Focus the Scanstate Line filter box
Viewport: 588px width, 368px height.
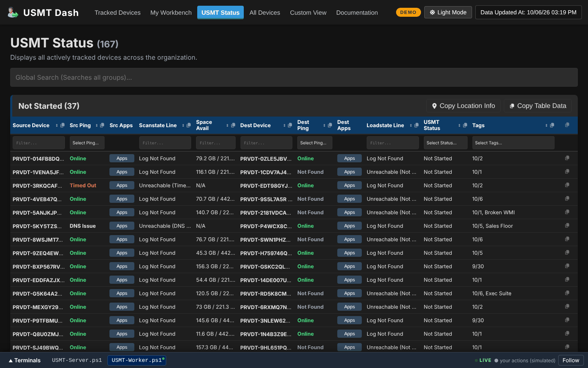tap(165, 143)
